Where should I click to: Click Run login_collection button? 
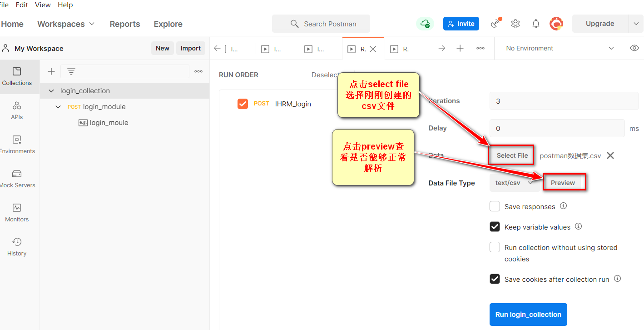[528, 315]
